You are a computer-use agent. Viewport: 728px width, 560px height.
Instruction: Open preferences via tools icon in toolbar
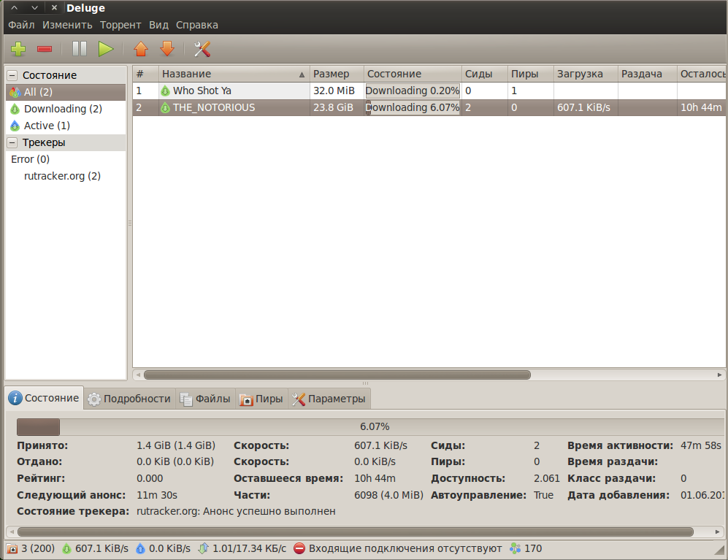202,49
